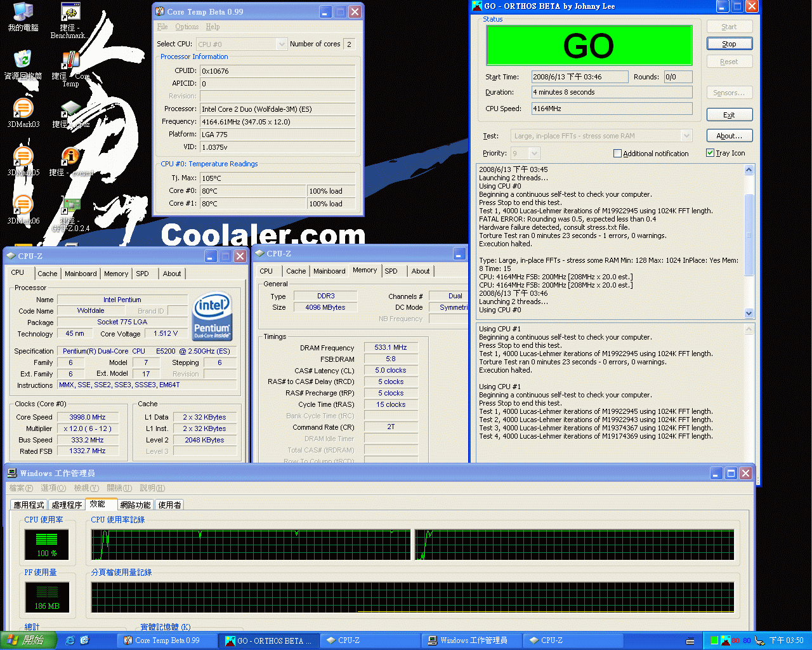Launch the everest desktop shortcut
The height and width of the screenshot is (650, 812).
(71, 161)
